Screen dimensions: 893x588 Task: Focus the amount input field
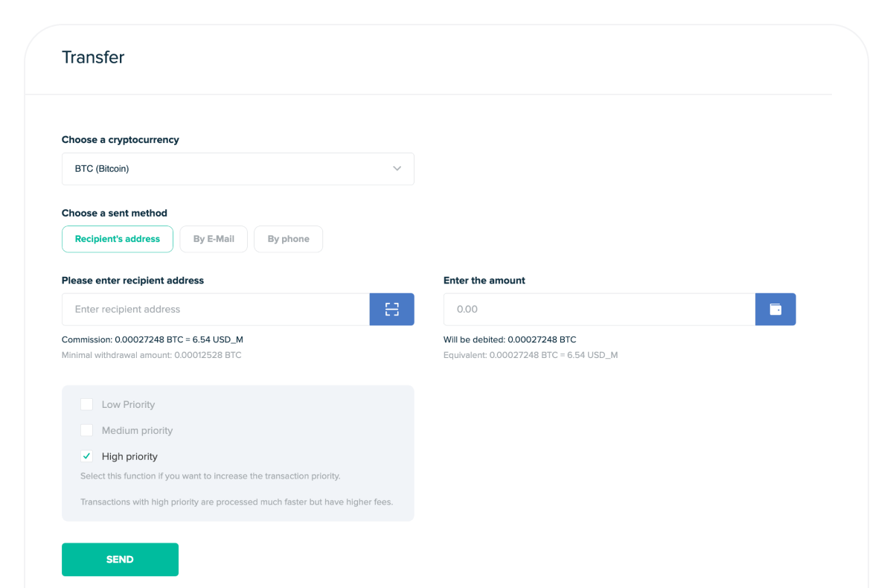click(x=600, y=309)
